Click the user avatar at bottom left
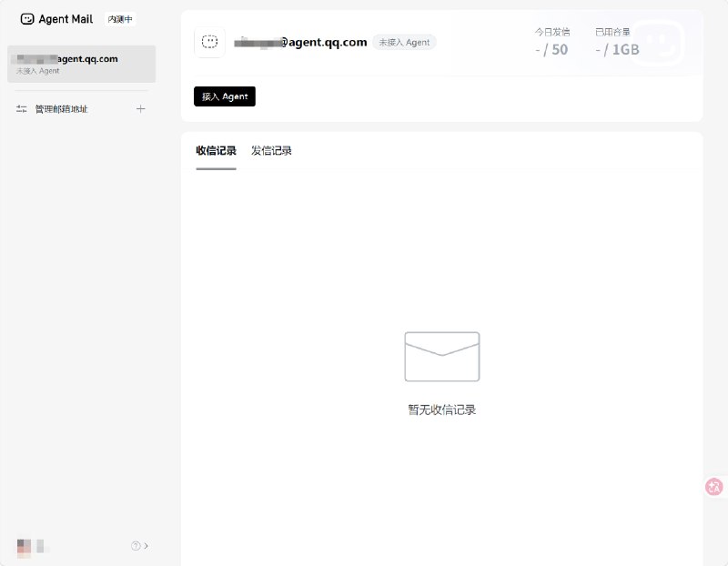The width and height of the screenshot is (728, 566). coord(25,548)
